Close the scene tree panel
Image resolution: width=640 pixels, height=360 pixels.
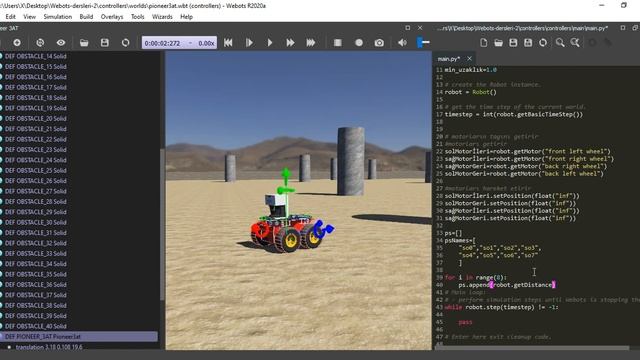tap(420, 28)
